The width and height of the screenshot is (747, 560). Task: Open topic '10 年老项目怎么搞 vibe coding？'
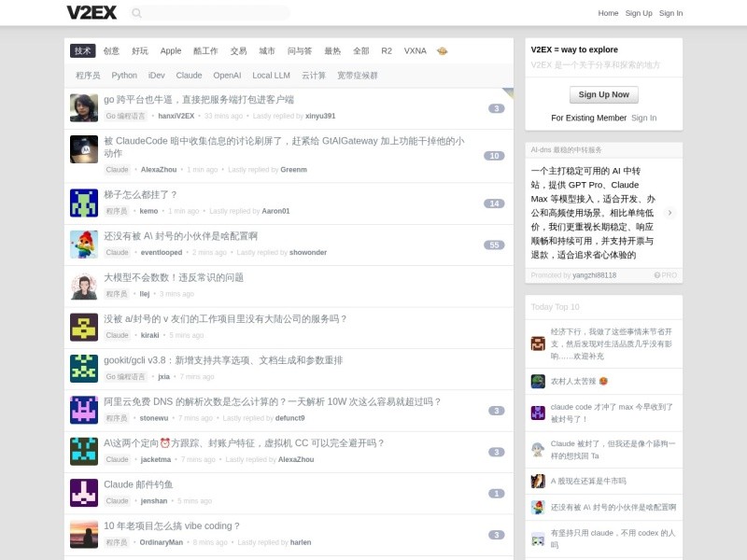172,526
